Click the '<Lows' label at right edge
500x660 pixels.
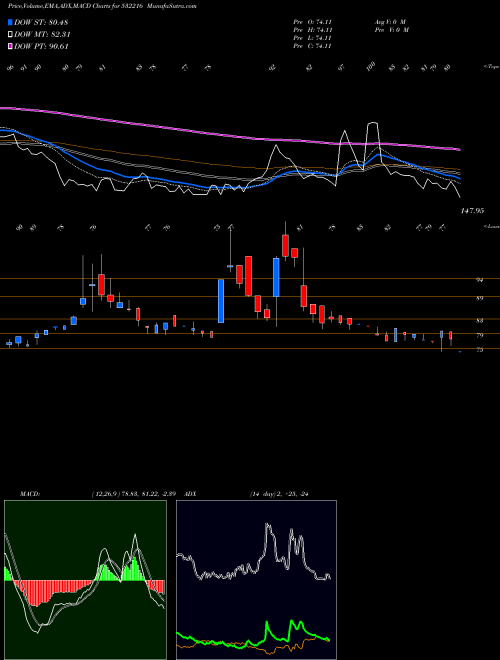click(491, 226)
